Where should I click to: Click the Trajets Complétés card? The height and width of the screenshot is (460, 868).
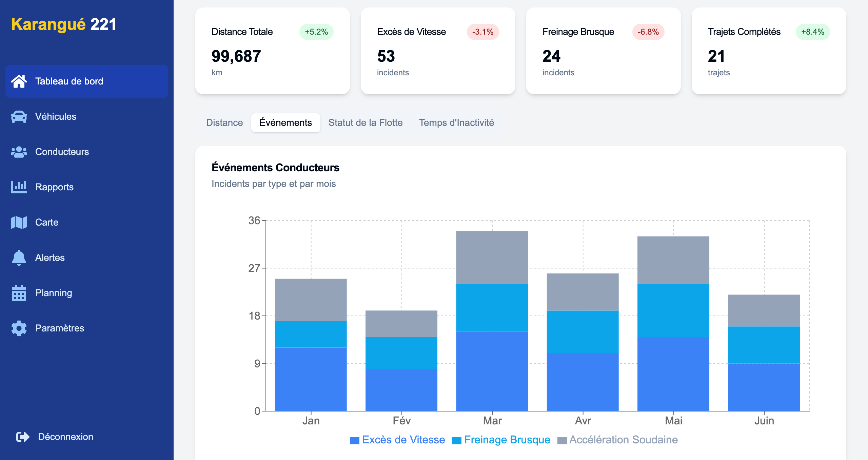(x=769, y=51)
